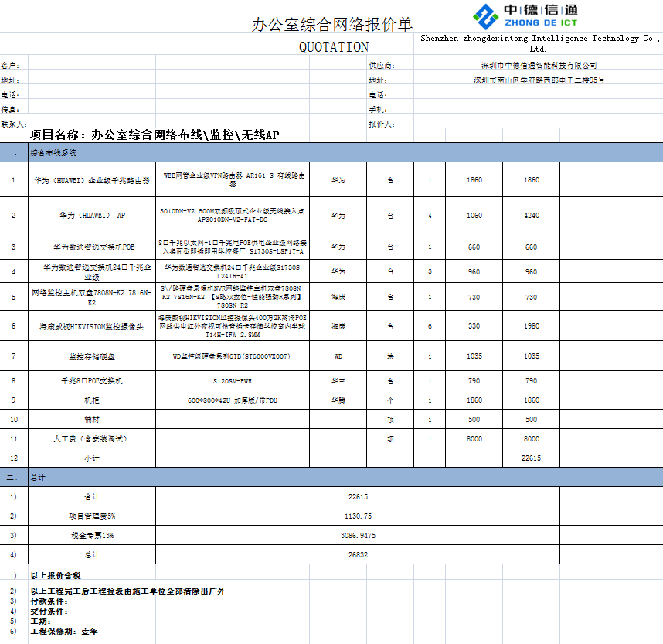This screenshot has width=663, height=644.
Task: Select the 项目管理费5% amount 1130.75
Action: pos(359,516)
